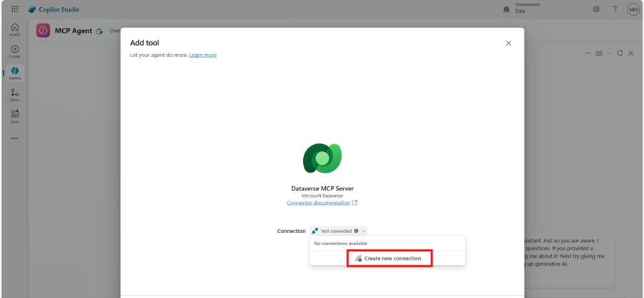Image resolution: width=644 pixels, height=298 pixels.
Task: Open Tools in the left sidebar
Action: click(x=15, y=117)
